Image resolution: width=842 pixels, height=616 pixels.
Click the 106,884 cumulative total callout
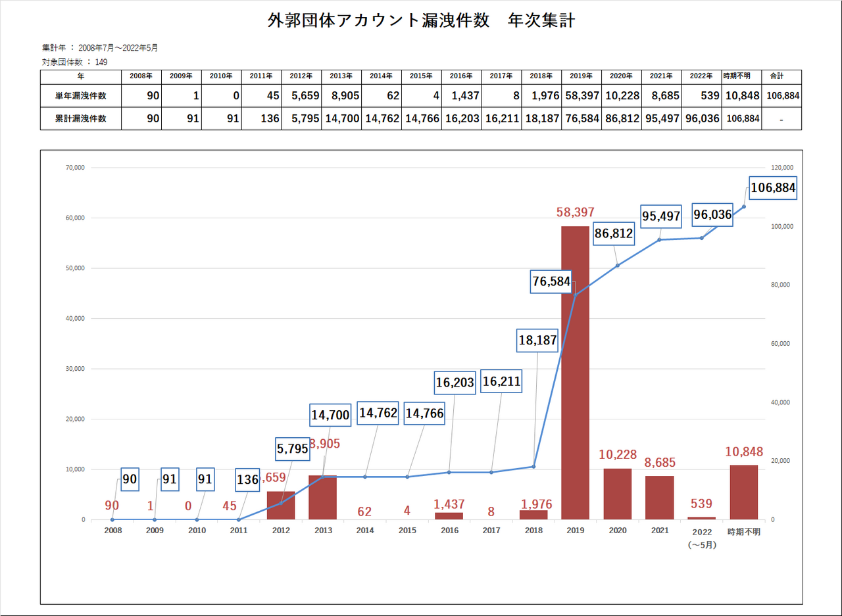[773, 188]
